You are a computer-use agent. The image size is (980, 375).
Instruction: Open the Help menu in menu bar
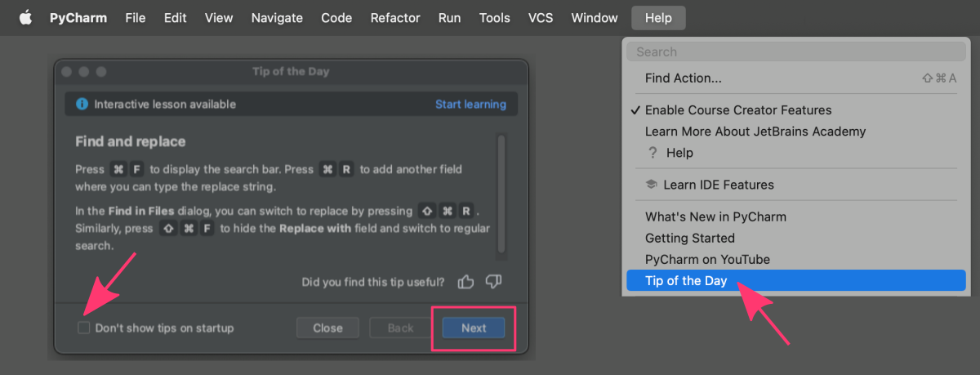658,17
